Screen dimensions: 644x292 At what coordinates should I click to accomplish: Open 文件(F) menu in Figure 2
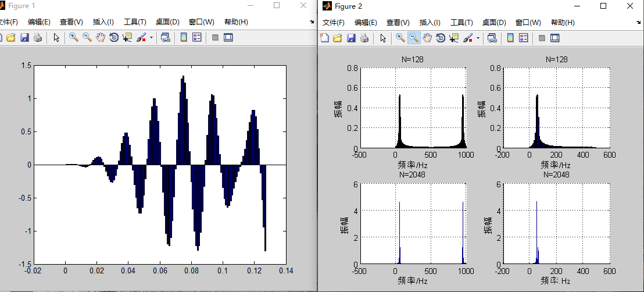pyautogui.click(x=334, y=23)
